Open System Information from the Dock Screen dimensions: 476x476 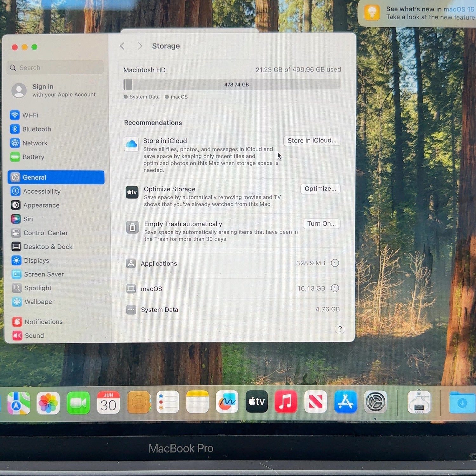tap(419, 402)
